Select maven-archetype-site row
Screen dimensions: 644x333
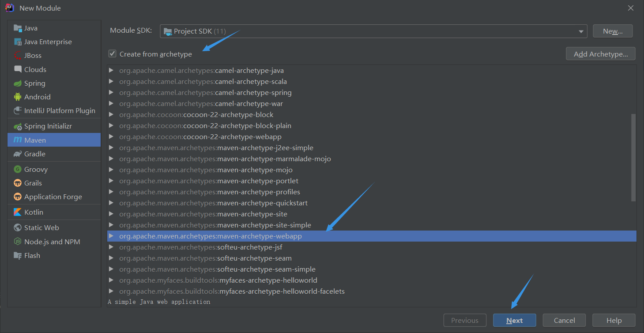coord(372,214)
